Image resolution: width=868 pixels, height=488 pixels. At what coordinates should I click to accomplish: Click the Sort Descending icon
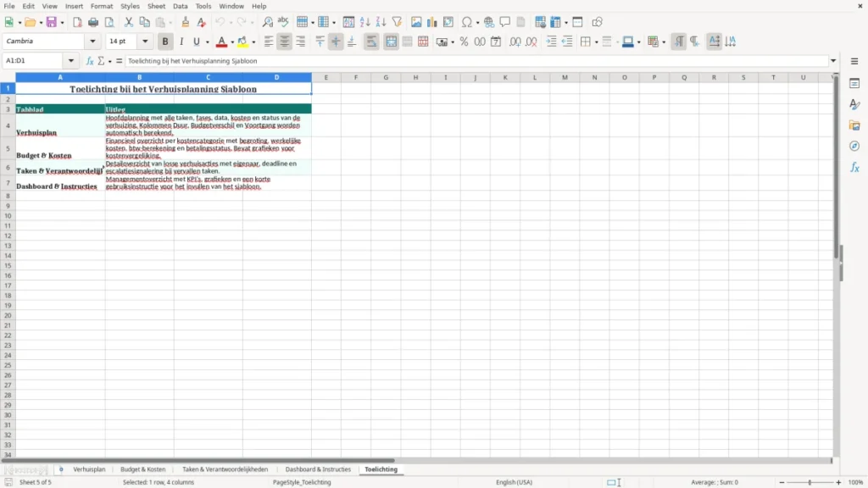(381, 22)
